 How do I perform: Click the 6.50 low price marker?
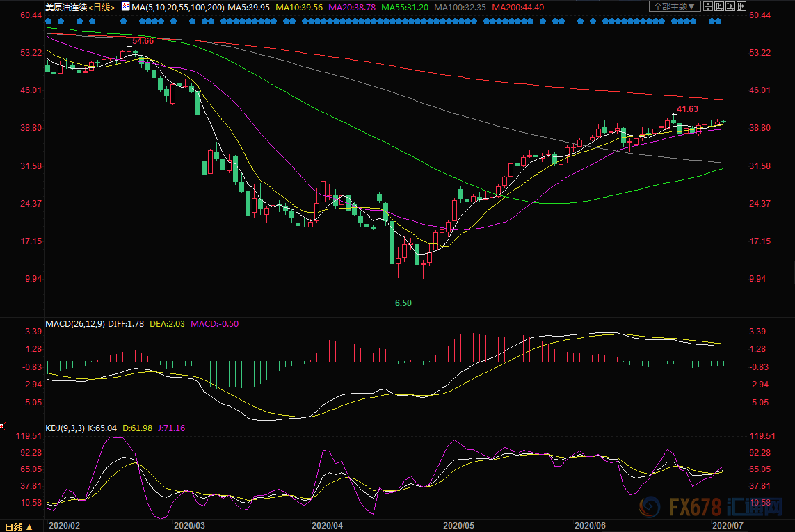coord(403,303)
